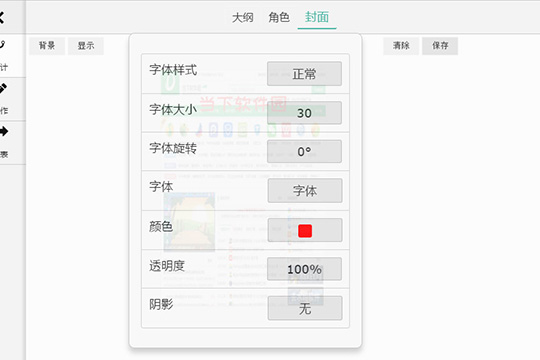Switch to the 角色 tab
This screenshot has width=540, height=360.
[x=279, y=17]
